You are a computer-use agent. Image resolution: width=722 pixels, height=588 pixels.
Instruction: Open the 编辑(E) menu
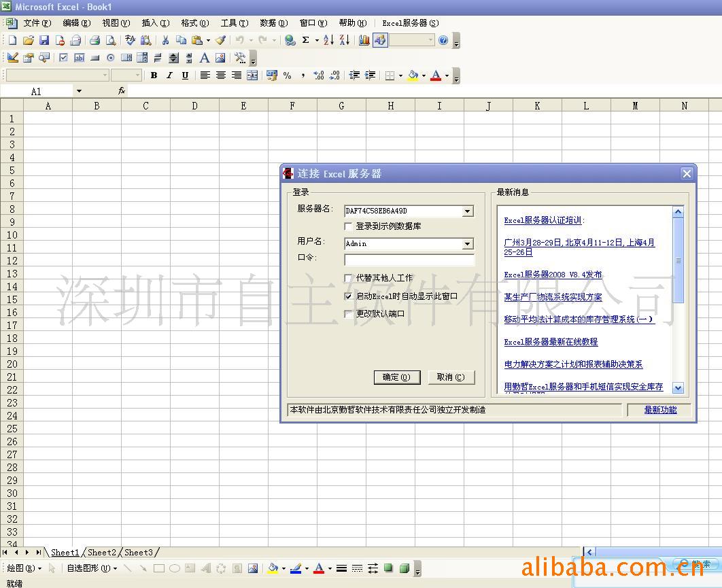76,23
